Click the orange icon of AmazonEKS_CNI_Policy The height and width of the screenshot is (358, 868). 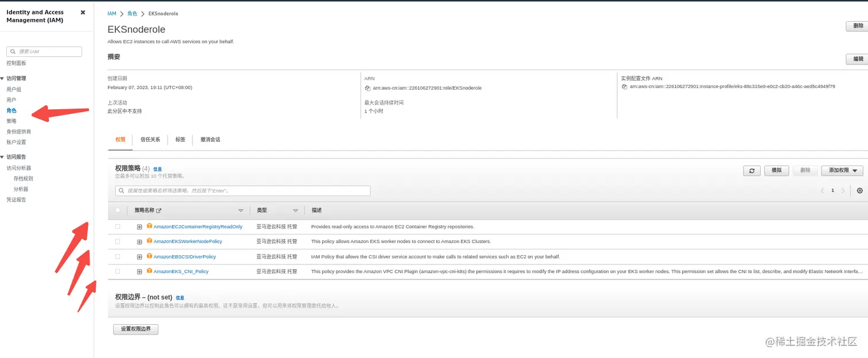pos(149,271)
